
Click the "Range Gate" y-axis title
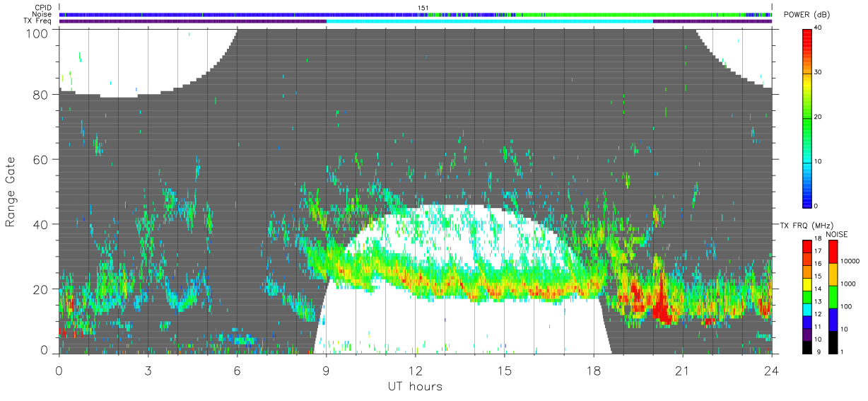pyautogui.click(x=11, y=193)
